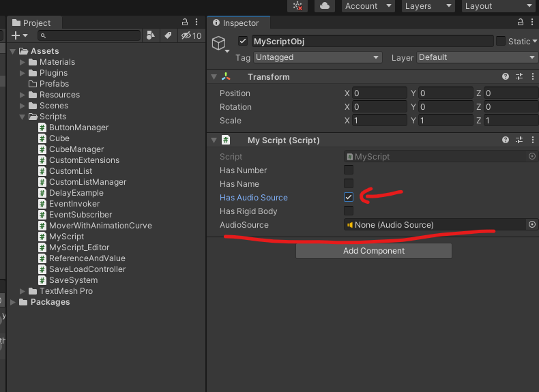Toggle hidden packages visibility count
The image size is (539, 392).
click(192, 35)
